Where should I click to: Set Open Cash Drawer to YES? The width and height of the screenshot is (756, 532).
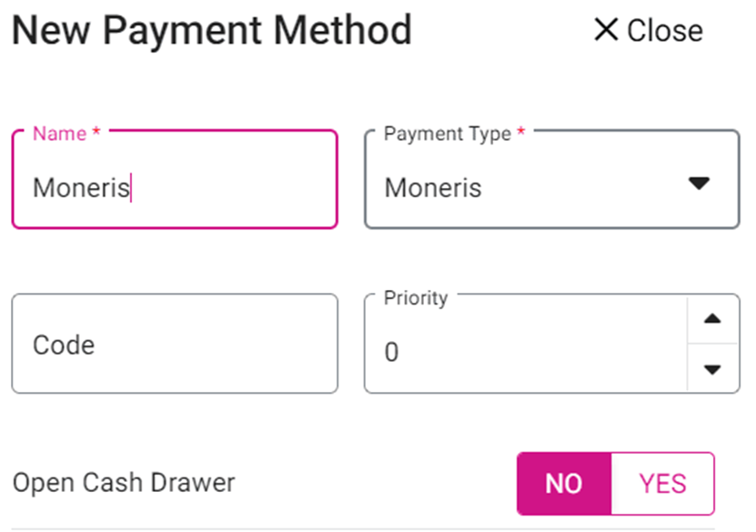click(663, 483)
